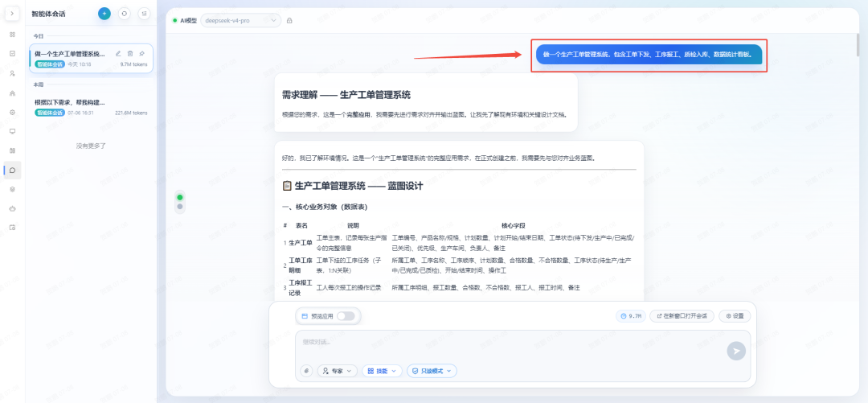The image size is (868, 403).
Task: Open the monitor screen icon in sidebar
Action: tap(12, 131)
